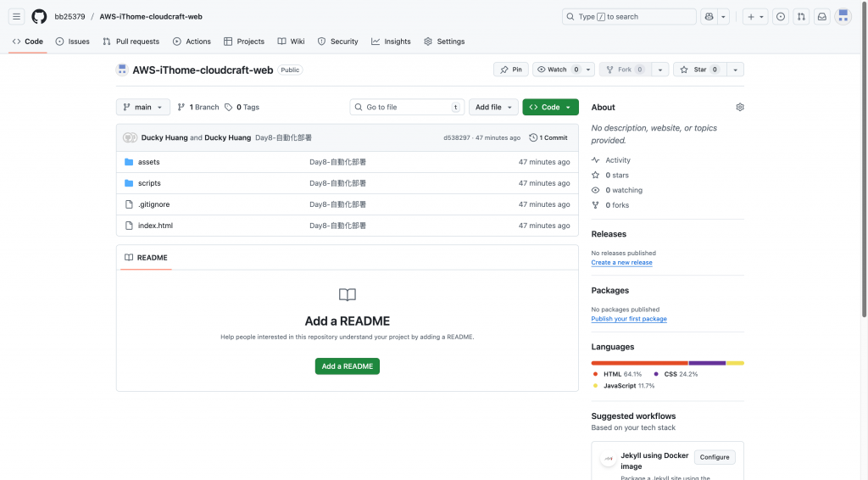Switch to the Security tab
868x480 pixels.
point(337,42)
